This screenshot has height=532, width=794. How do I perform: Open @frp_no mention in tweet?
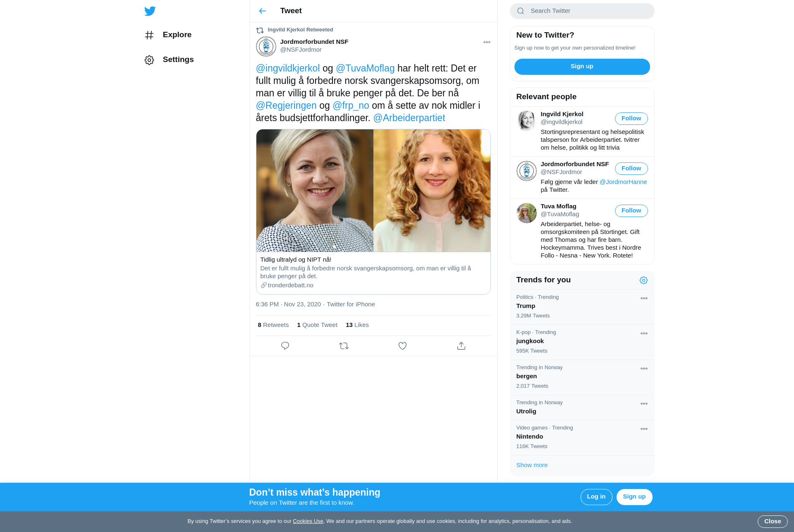(351, 106)
